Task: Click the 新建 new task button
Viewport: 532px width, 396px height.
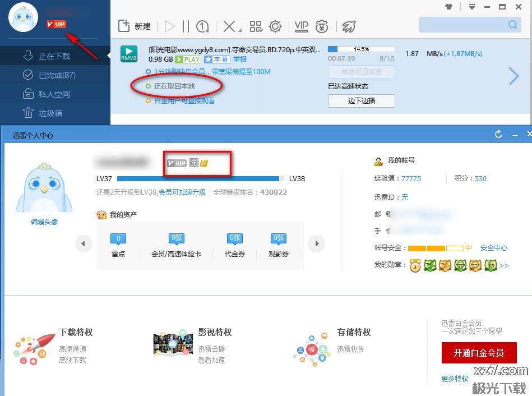Action: click(x=135, y=26)
